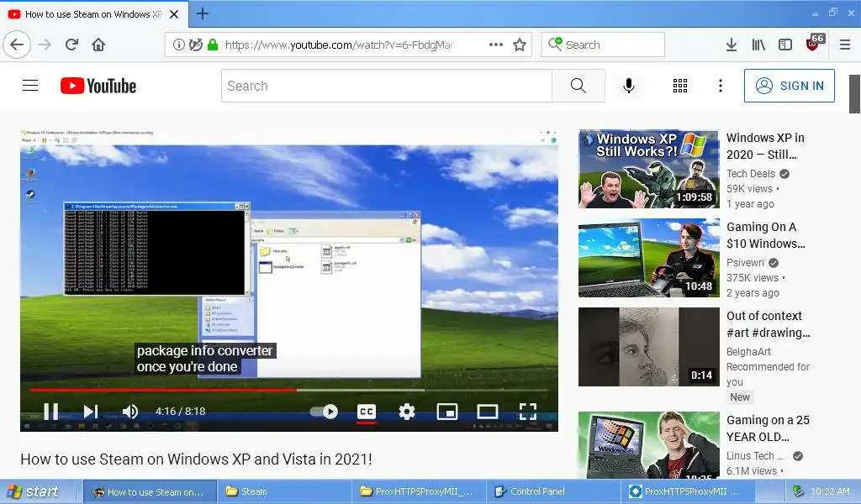Open Out of context art thumbnail

pos(648,347)
